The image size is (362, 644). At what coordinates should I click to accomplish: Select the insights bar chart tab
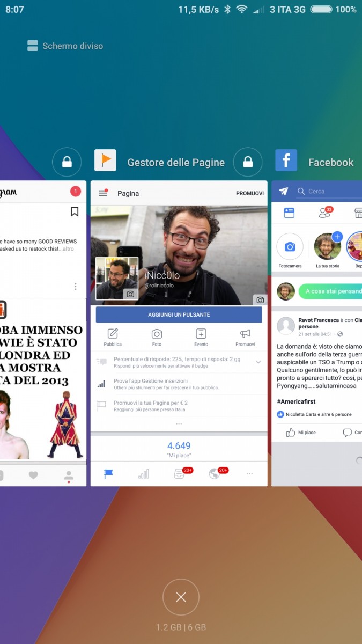point(144,474)
